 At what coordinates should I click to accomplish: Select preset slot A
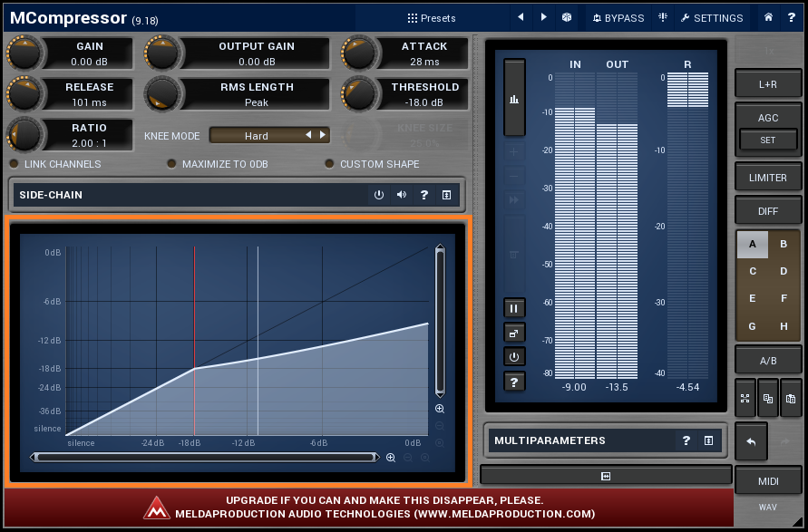click(753, 244)
